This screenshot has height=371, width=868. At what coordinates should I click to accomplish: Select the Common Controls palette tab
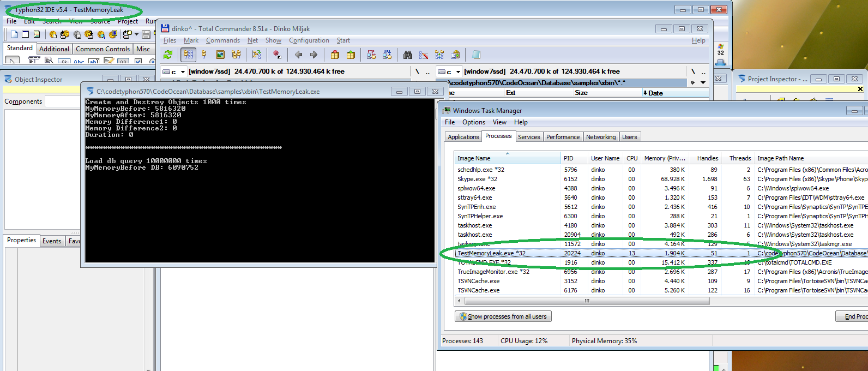103,49
